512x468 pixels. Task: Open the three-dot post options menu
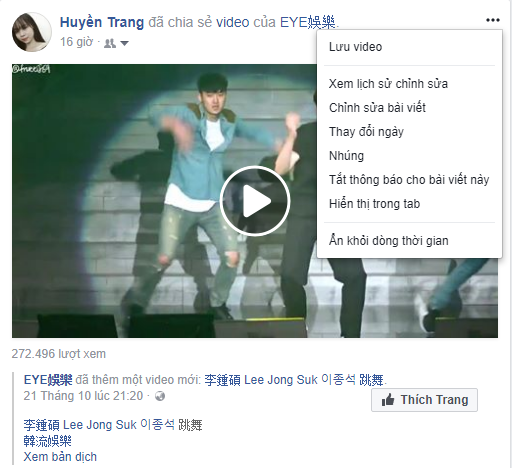click(x=493, y=20)
